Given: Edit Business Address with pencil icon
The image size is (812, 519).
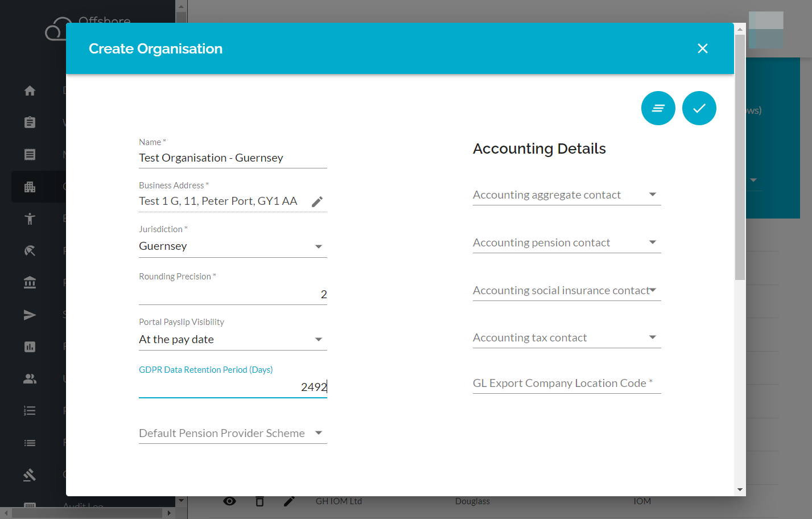Looking at the screenshot, I should [318, 201].
